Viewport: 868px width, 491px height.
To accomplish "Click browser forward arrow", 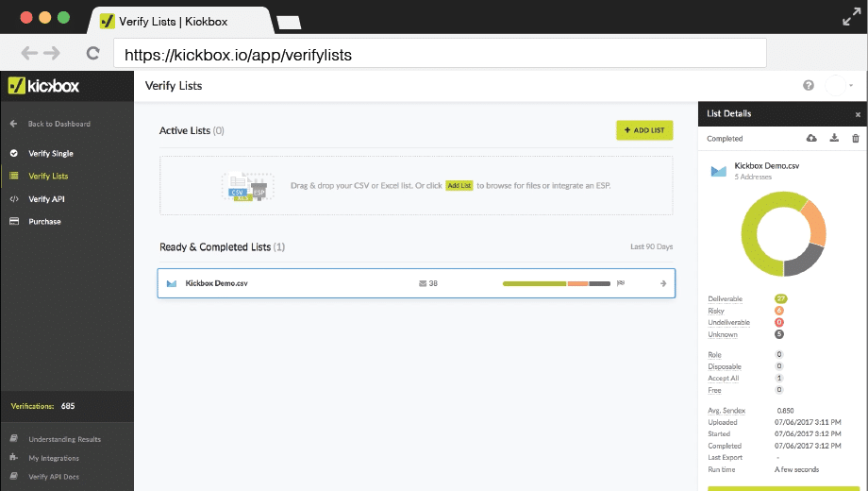I will 52,53.
